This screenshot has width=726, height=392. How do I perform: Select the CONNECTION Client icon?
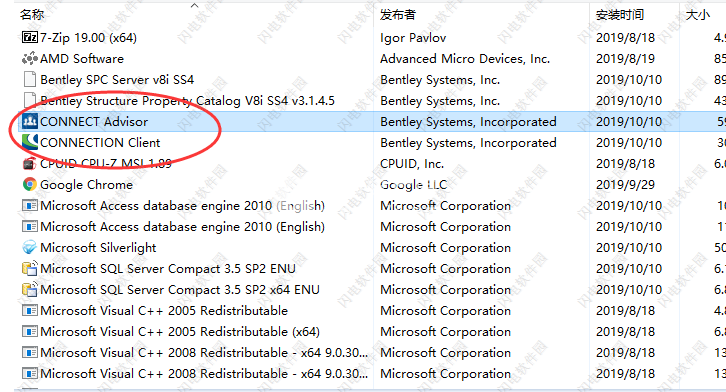(30, 142)
